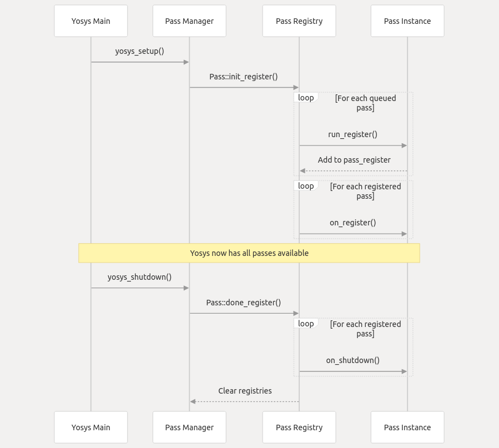Screen dimensions: 499x448
Task: Click the bottom Yosys Main participant box
Action: (90, 427)
